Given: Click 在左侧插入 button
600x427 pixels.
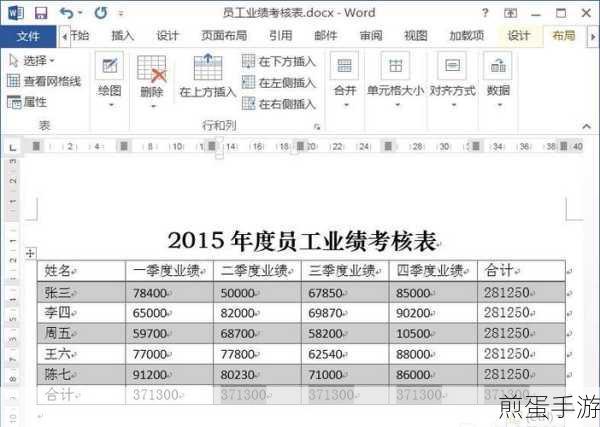Looking at the screenshot, I should (279, 82).
